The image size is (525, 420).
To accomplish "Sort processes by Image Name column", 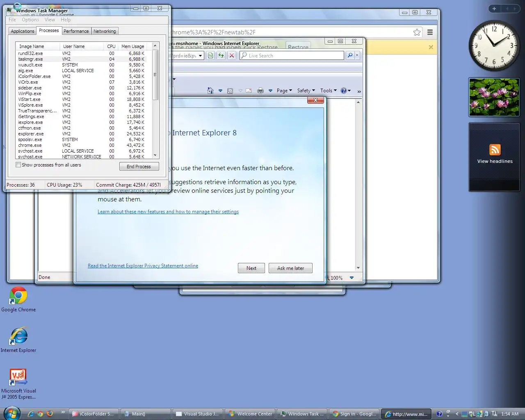I will 38,46.
